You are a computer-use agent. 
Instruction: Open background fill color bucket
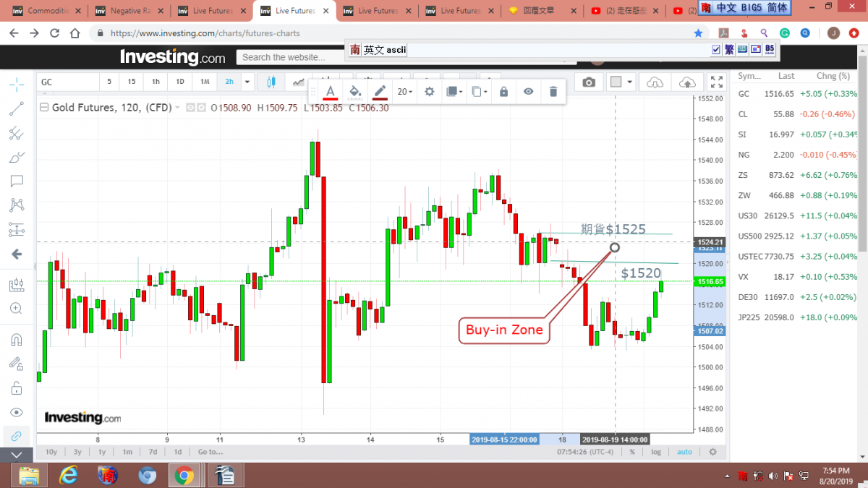355,91
